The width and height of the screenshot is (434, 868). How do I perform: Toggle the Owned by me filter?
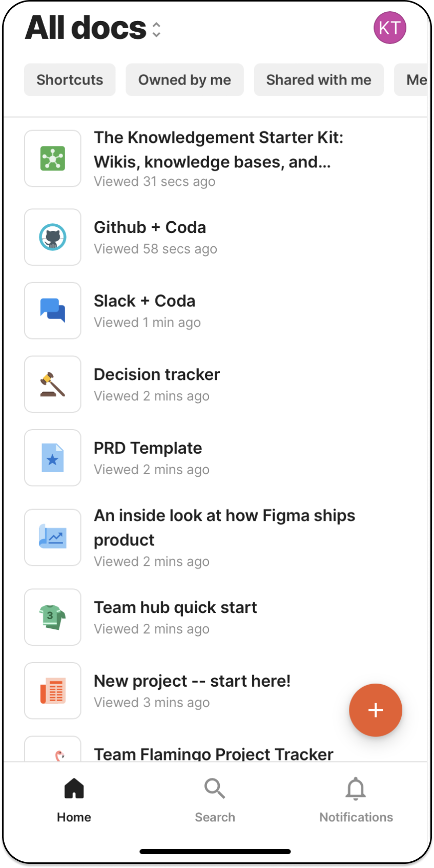[184, 80]
